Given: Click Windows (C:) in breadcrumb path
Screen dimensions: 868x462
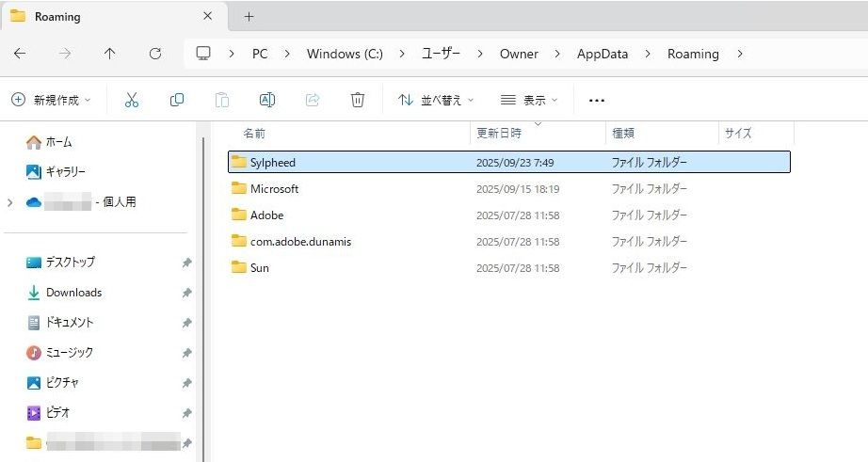Looking at the screenshot, I should coord(345,54).
